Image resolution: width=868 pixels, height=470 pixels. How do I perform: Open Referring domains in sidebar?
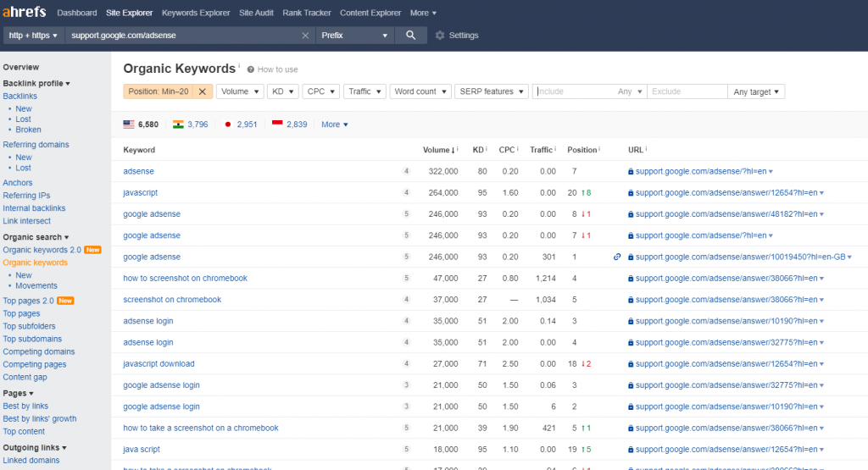pos(36,145)
